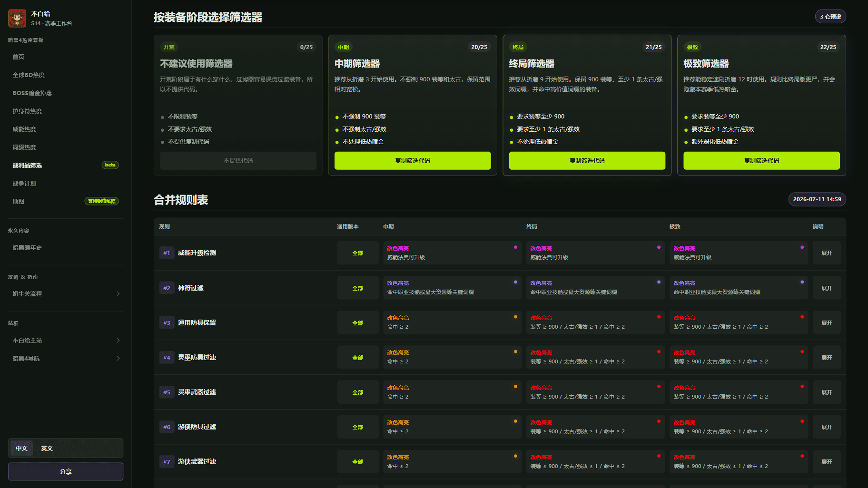
Task: Click the #6 rule number badge
Action: coord(167,427)
